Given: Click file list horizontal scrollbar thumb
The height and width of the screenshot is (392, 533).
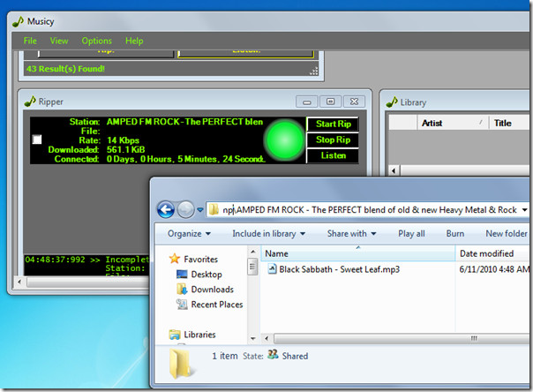Looking at the screenshot, I should pyautogui.click(x=402, y=338).
